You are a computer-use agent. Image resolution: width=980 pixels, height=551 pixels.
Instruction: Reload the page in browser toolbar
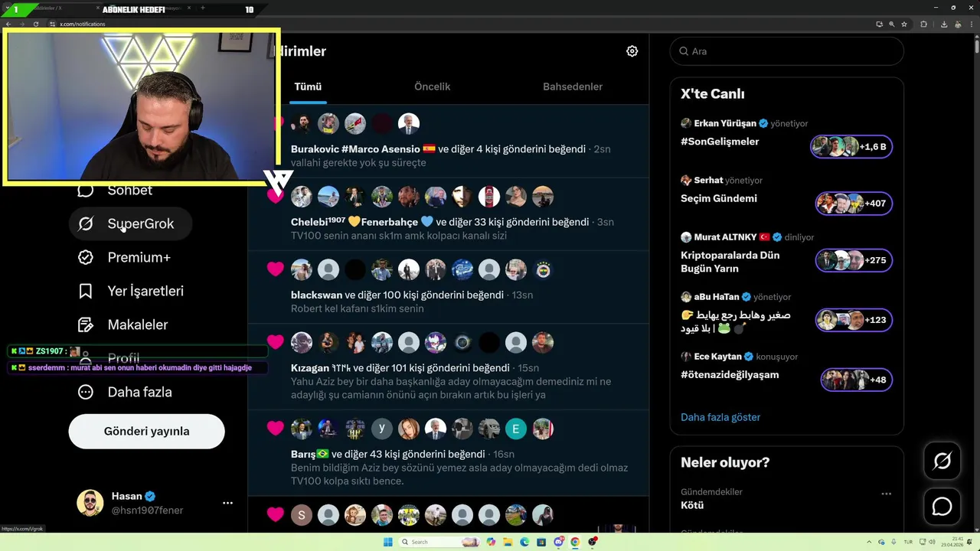click(x=34, y=24)
